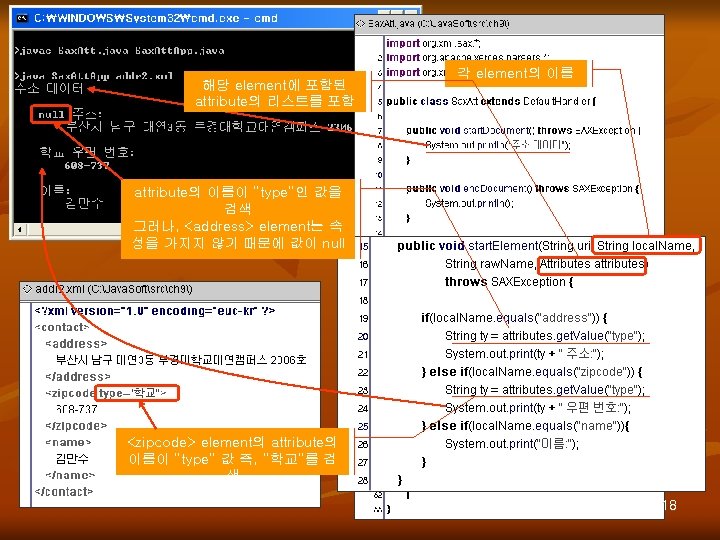The image size is (720, 540).
Task: Click the left arrow of cmd horizontal scrollbar
Action: 19,229
